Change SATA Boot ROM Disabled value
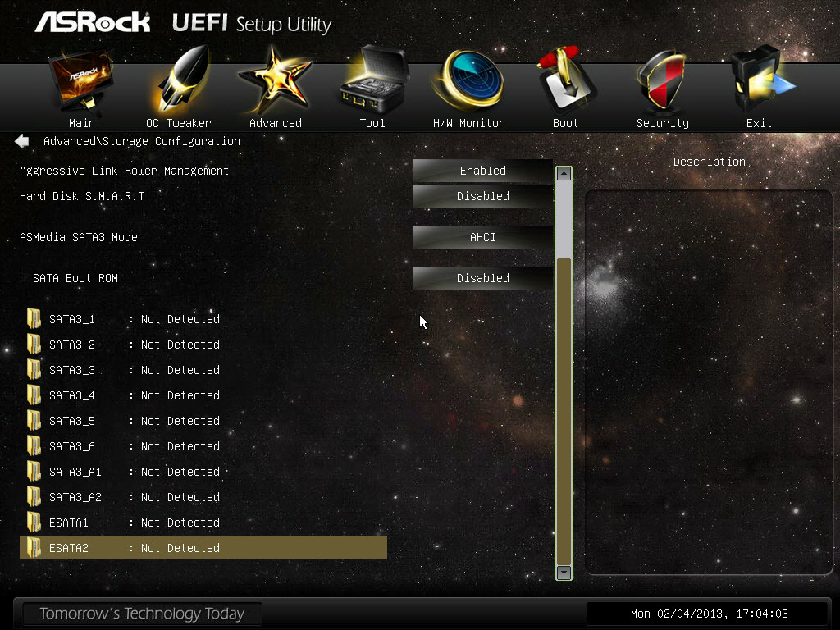840x630 pixels. [482, 278]
